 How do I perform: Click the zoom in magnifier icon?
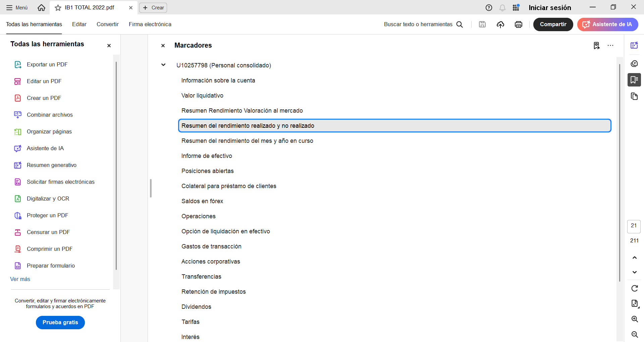[x=635, y=319]
